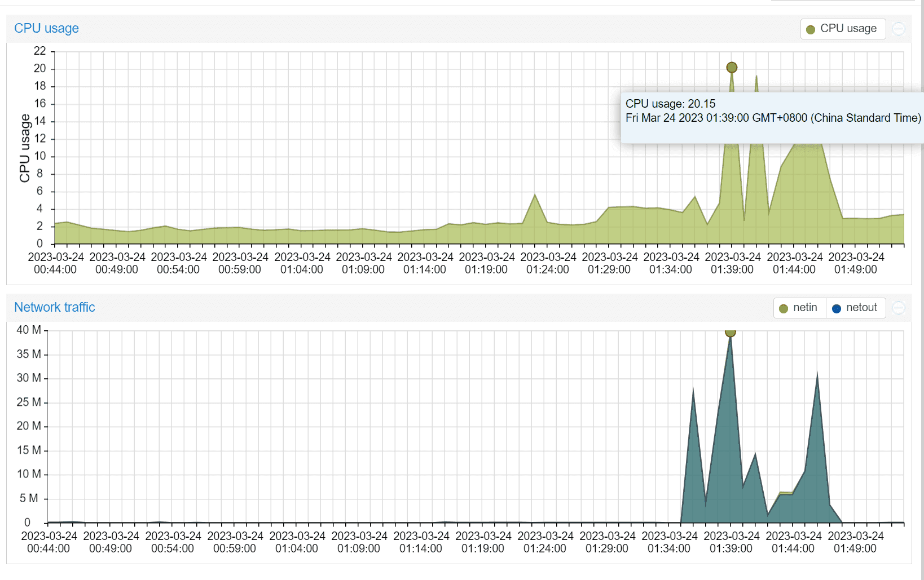This screenshot has height=580, width=924.
Task: Click the CPU usage 20.15 tooltip box
Action: tap(772, 117)
